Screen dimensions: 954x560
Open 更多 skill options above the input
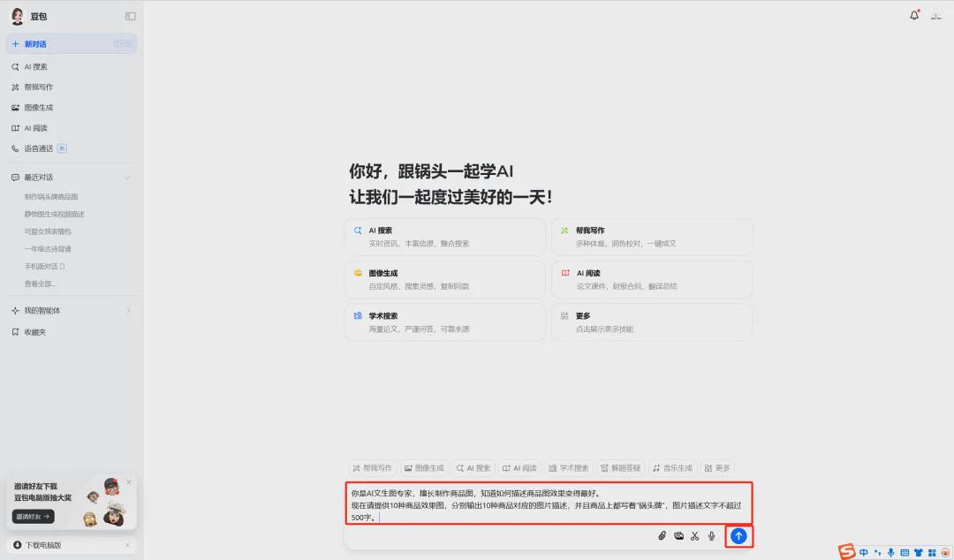pos(719,467)
